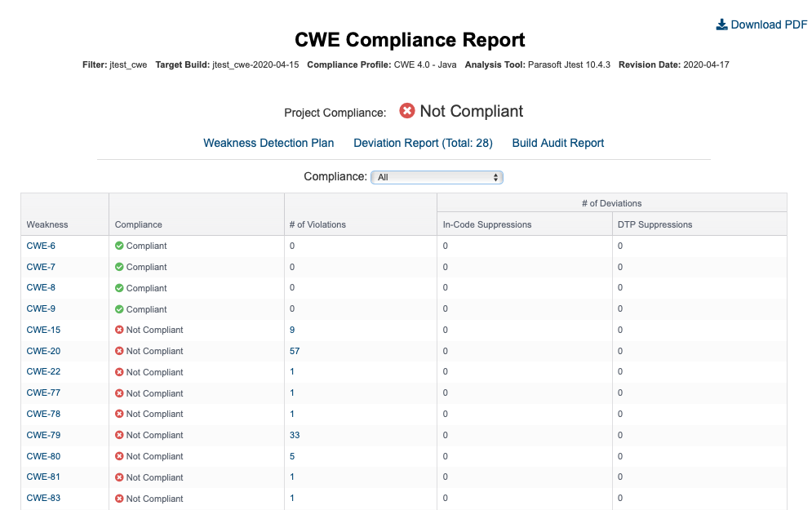Click the red status icon for CWE-83
The width and height of the screenshot is (812, 510).
tap(119, 499)
